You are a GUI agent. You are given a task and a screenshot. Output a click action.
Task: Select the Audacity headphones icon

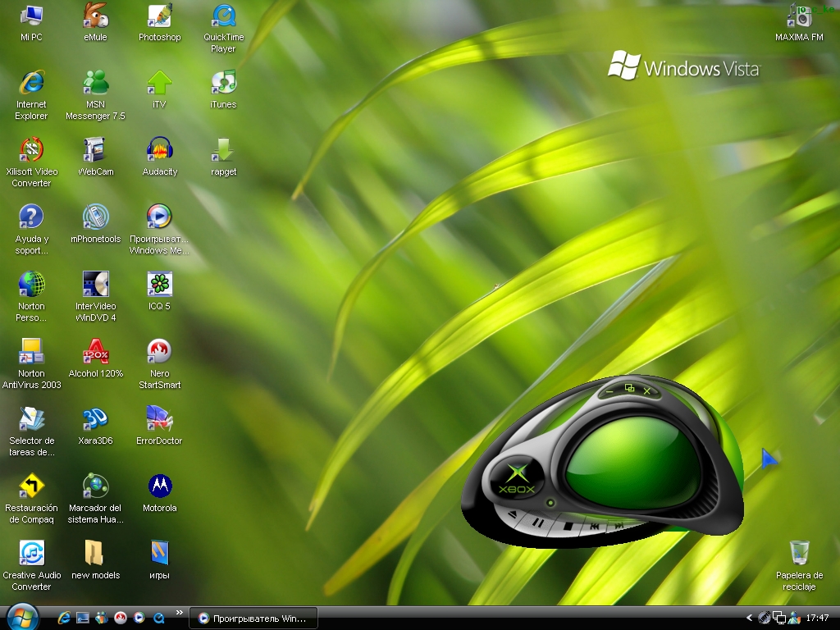(160, 150)
